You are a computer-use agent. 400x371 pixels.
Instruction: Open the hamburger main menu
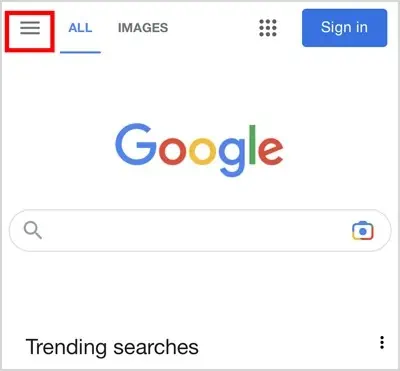pyautogui.click(x=30, y=28)
